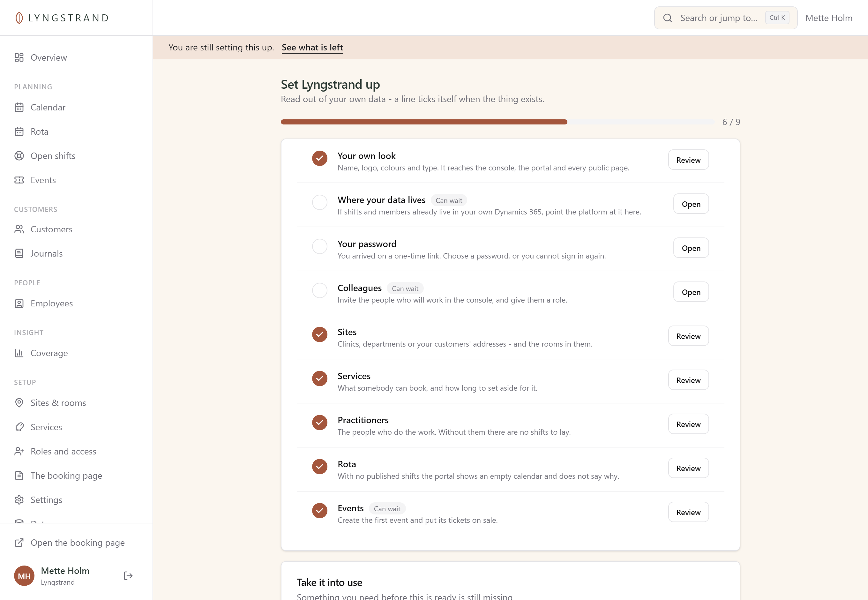Screen dimensions: 868x600
Task: Click the Overview grid icon in sidebar
Action: tap(19, 57)
